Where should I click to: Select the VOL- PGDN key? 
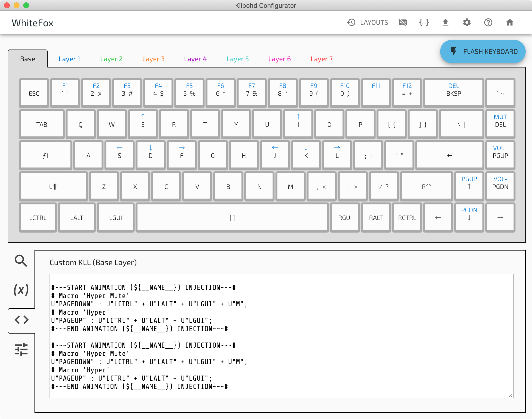click(x=500, y=186)
